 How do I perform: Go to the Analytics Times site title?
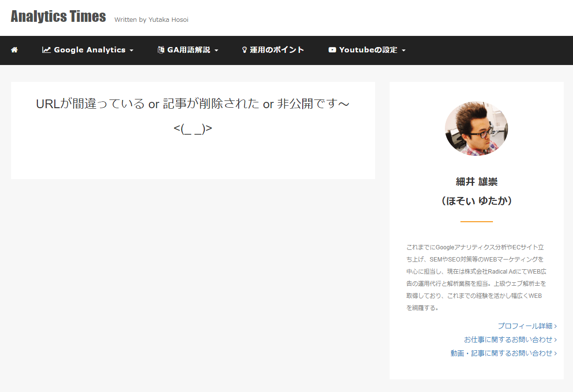[x=58, y=16]
